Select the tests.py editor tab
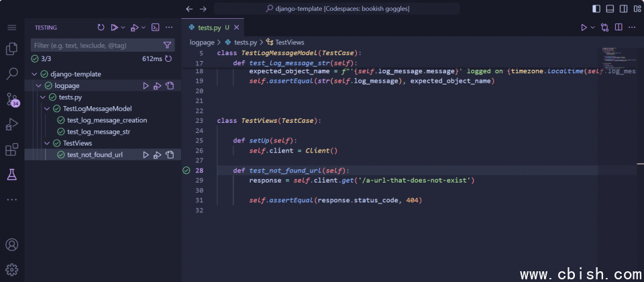This screenshot has height=282, width=644. click(209, 28)
